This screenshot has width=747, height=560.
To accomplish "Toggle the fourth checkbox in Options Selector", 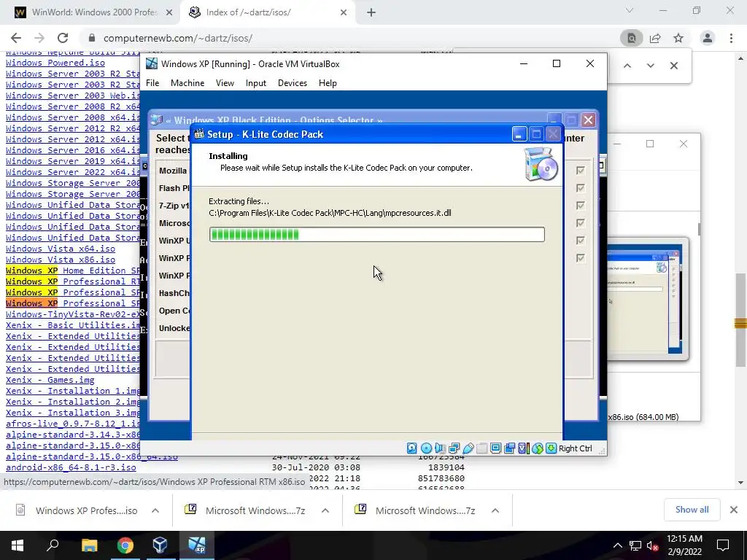I will coord(580,223).
